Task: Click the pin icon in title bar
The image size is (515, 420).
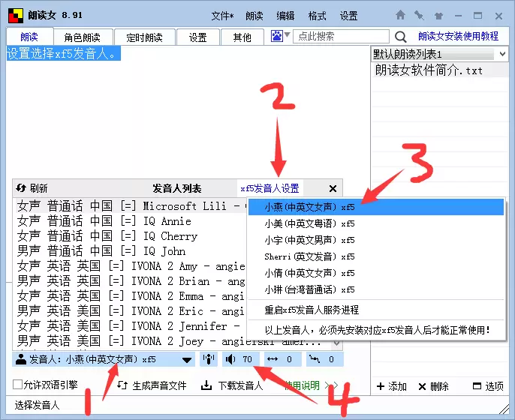Action: coord(419,15)
